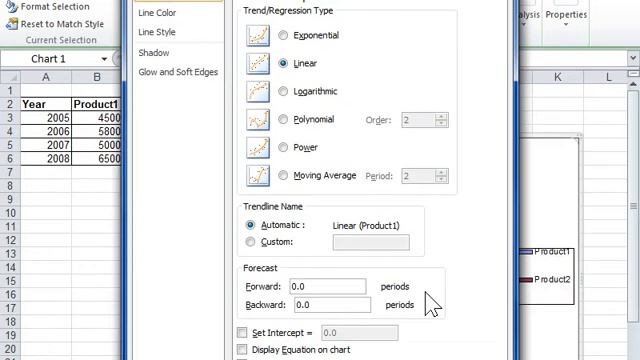This screenshot has height=360, width=640.
Task: Click the Linear trendline chart icon
Action: [258, 64]
